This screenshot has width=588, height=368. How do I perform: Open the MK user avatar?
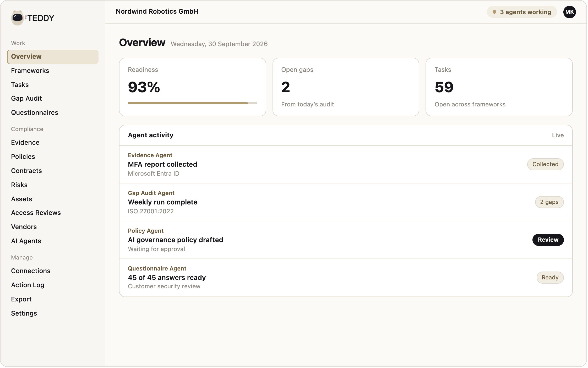click(569, 12)
